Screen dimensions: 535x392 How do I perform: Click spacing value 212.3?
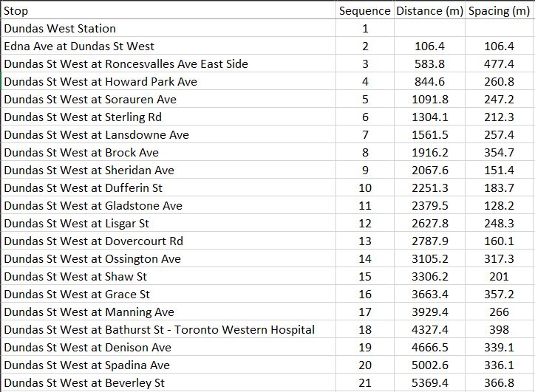499,117
